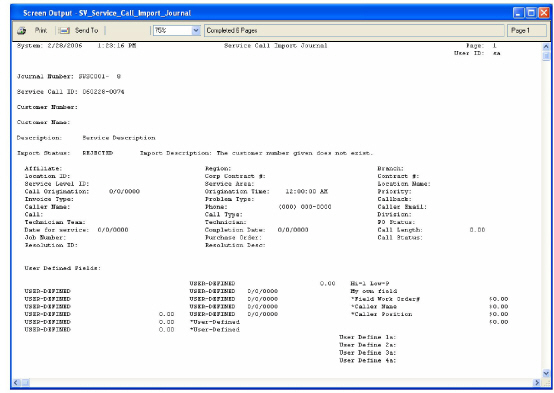Screen dimensions: 554x393
Task: Click the Corp Contract # label
Action: 235,176
